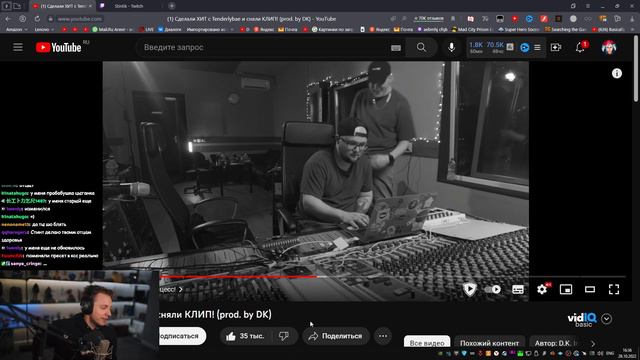
Task: Click the Подписаться subscribe button
Action: click(182, 336)
